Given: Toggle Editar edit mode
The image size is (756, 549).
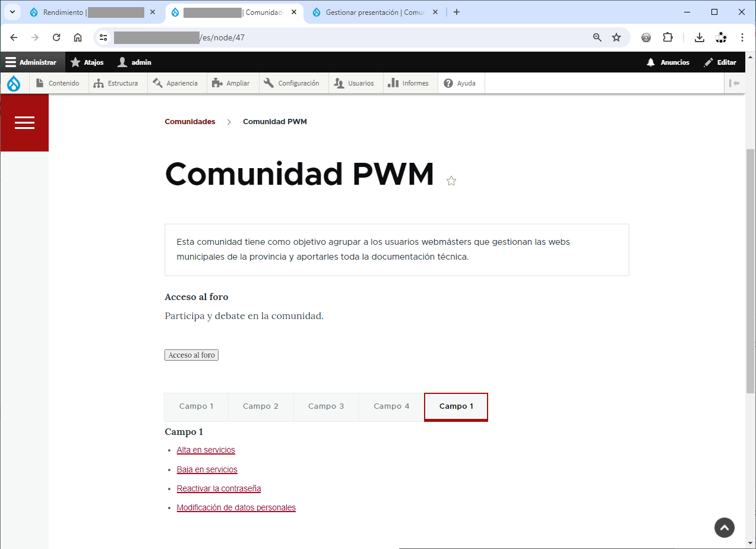Looking at the screenshot, I should coord(720,62).
